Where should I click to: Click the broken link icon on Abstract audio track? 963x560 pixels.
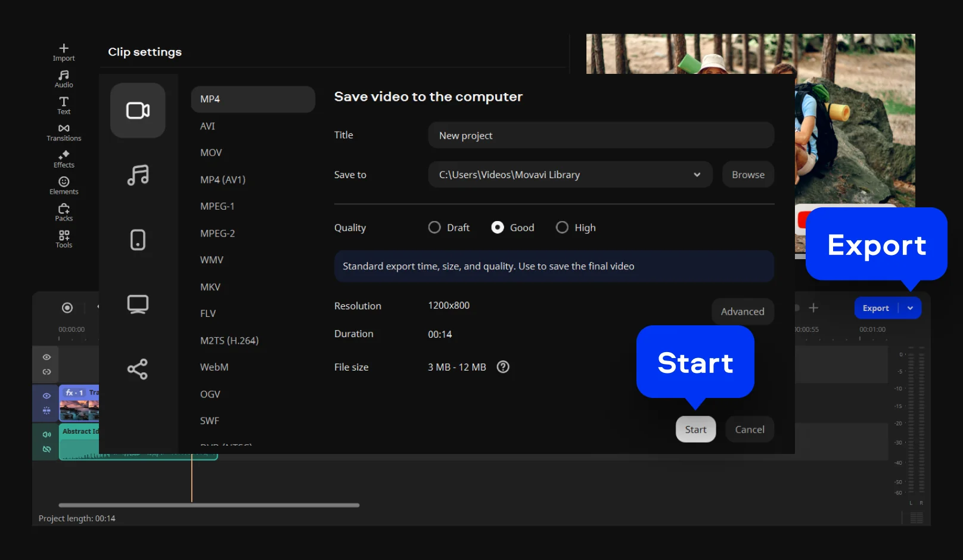pyautogui.click(x=46, y=449)
